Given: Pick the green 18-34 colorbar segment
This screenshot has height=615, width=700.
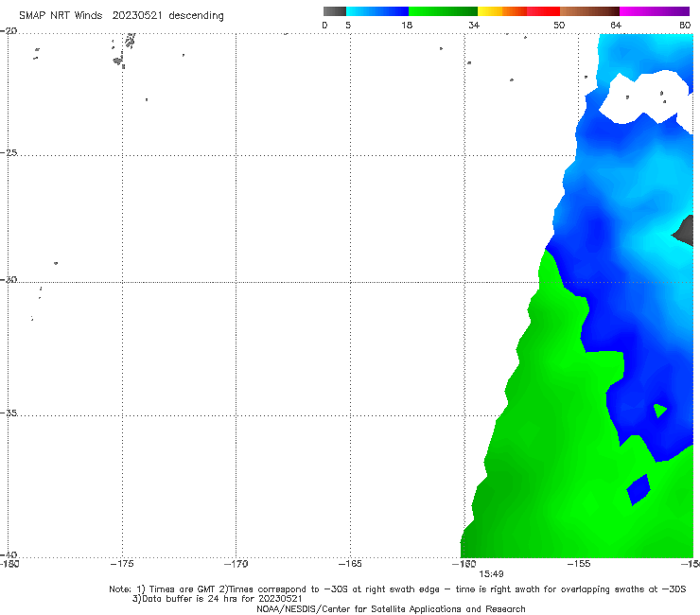Looking at the screenshot, I should [x=443, y=11].
